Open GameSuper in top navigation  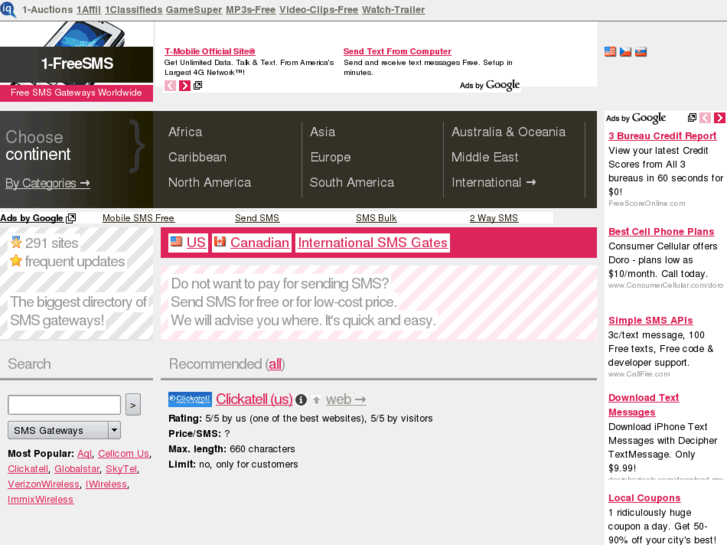click(x=194, y=10)
